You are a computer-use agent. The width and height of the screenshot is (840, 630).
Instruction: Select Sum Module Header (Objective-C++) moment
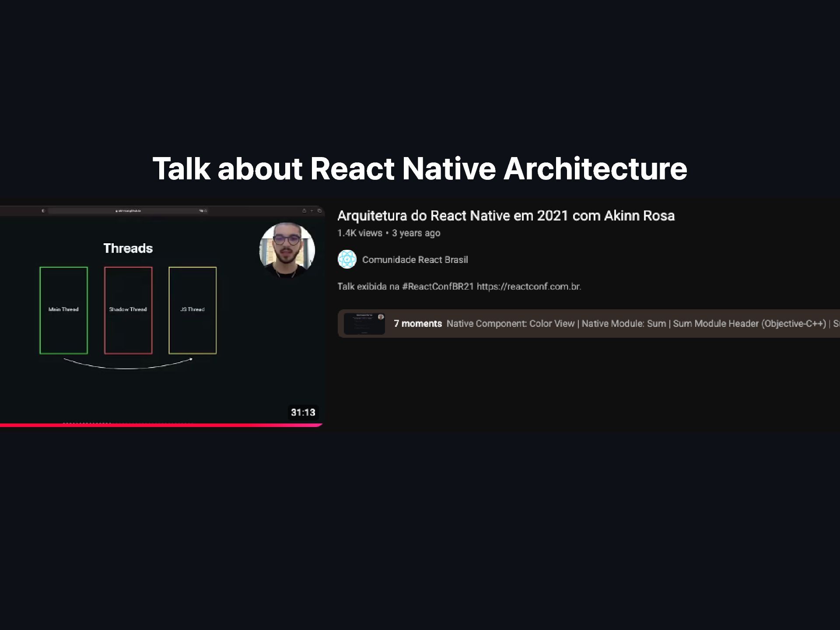749,324
